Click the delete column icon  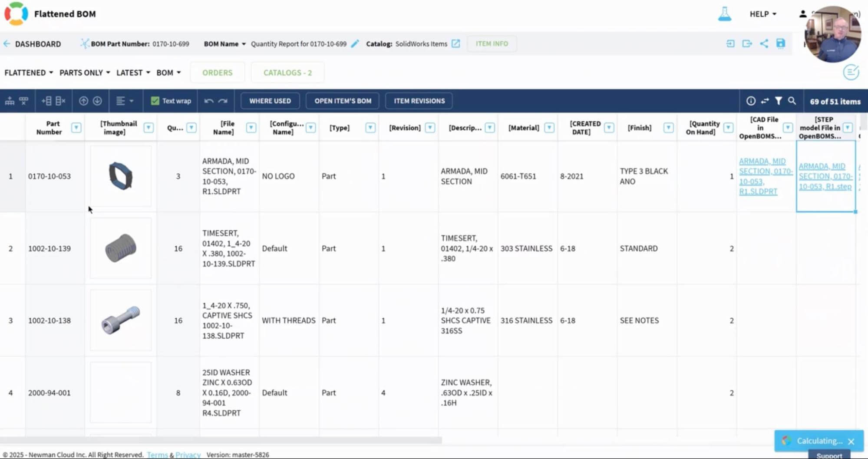tap(60, 101)
